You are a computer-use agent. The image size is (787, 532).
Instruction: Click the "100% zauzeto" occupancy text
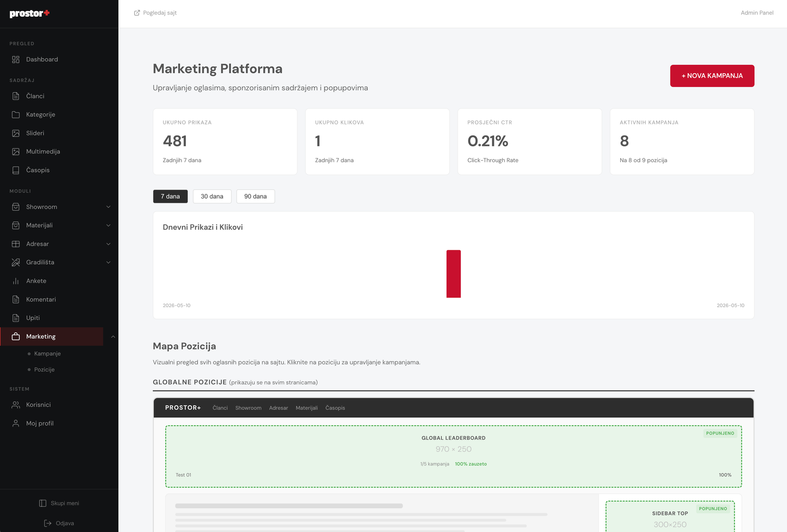click(471, 464)
